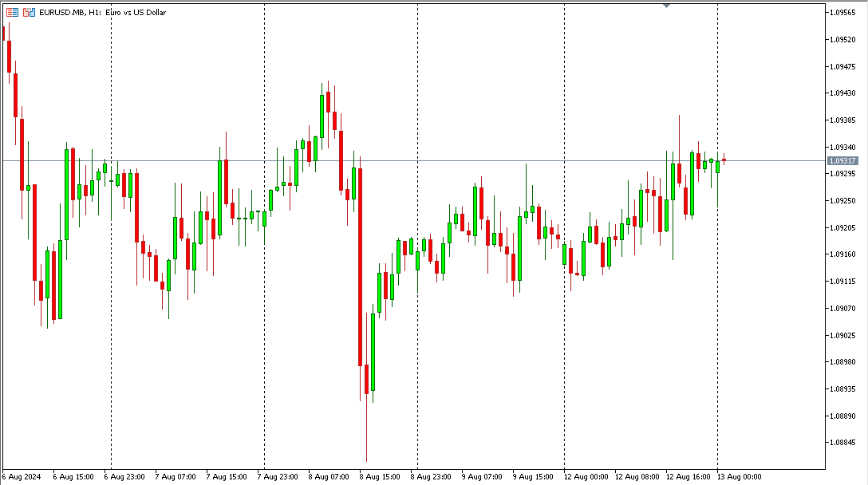Click the 8 Aug 15:00 time label

tap(380, 477)
